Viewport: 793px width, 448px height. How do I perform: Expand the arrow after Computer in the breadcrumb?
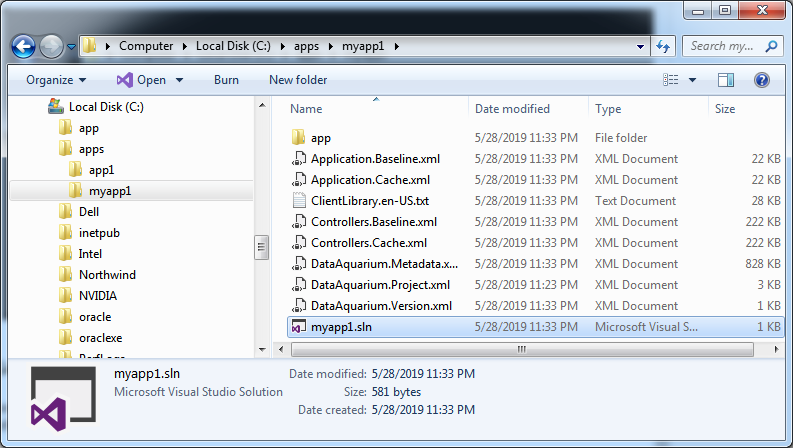pyautogui.click(x=185, y=47)
